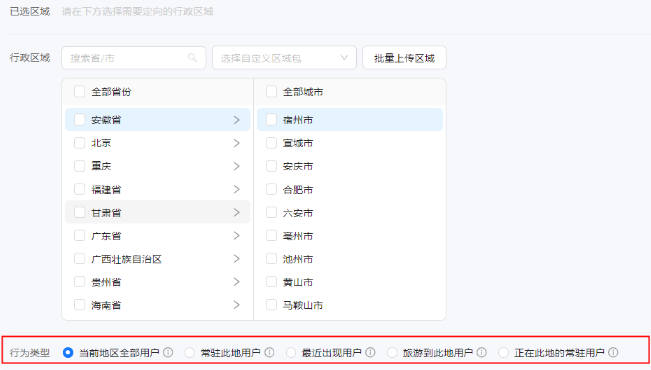Select the 黄山市 checkbox

click(271, 282)
